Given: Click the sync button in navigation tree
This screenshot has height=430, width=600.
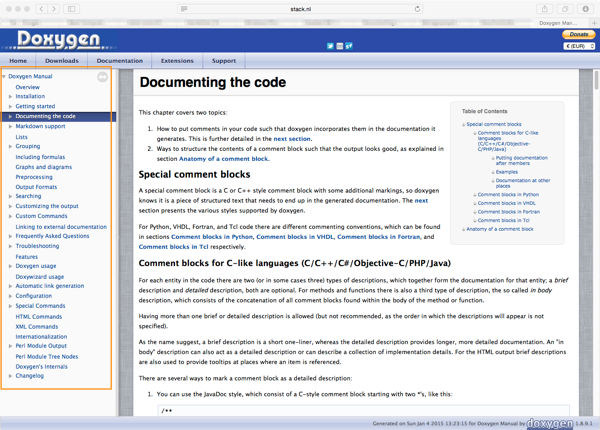Looking at the screenshot, I should pyautogui.click(x=102, y=77).
